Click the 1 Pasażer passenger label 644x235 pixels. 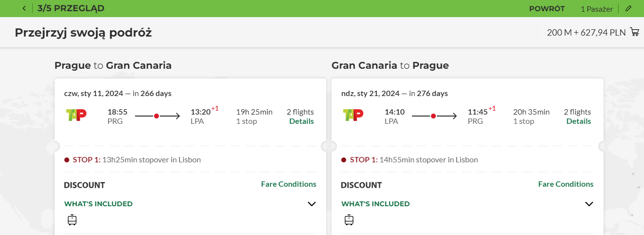(x=597, y=9)
